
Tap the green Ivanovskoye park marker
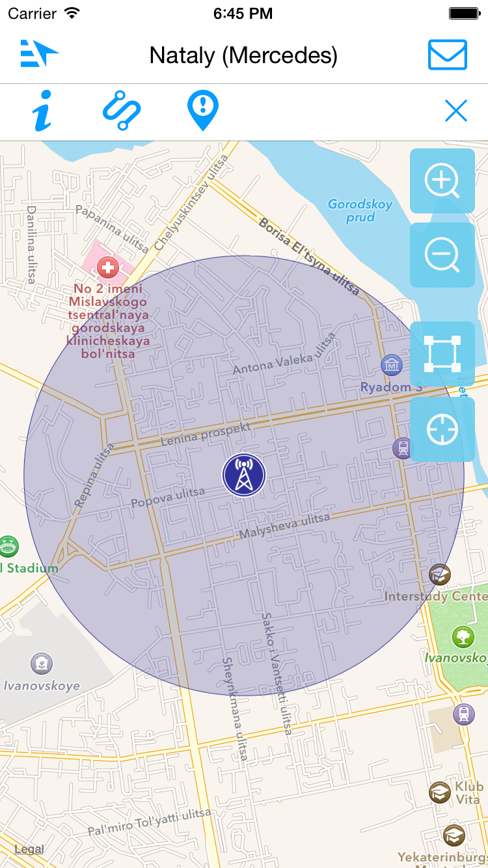(x=463, y=636)
